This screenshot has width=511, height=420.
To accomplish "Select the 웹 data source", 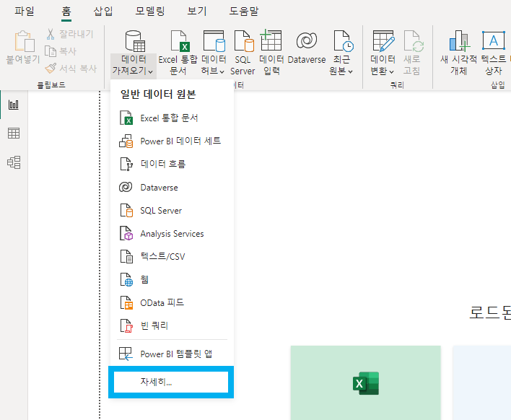I will (172, 279).
